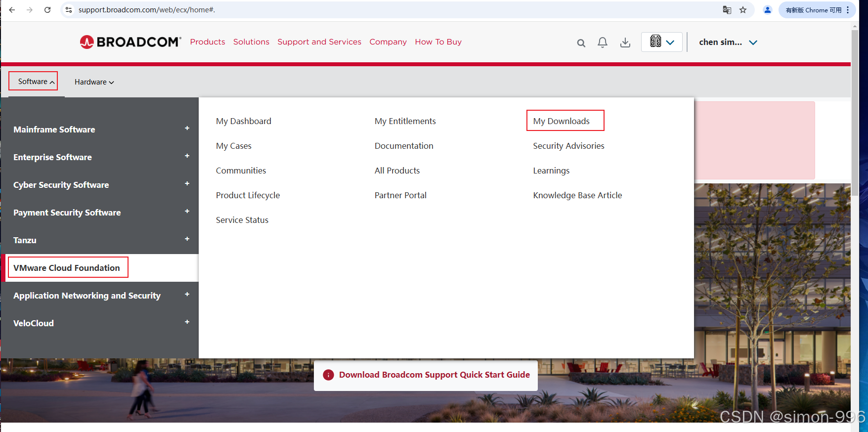The width and height of the screenshot is (868, 432).
Task: Select Application Networking and Security label
Action: click(x=87, y=296)
